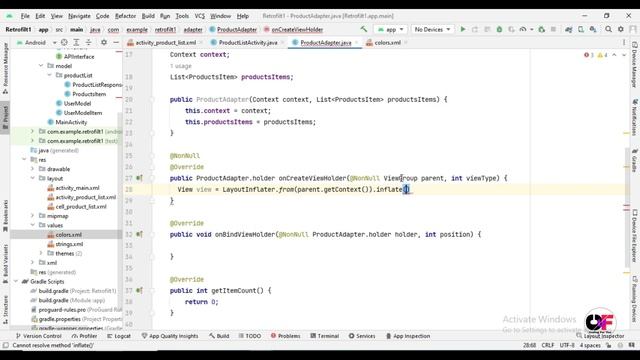Open Android project view dropdown
Screen dimensions: 640x360
[36, 42]
